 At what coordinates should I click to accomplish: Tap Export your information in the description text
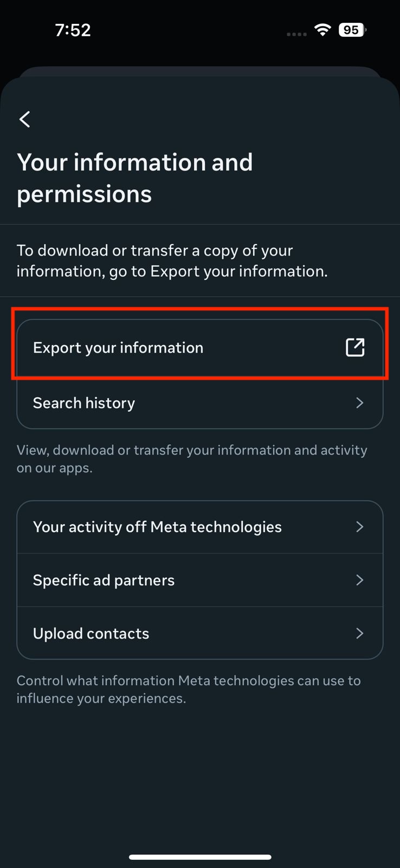(x=240, y=271)
